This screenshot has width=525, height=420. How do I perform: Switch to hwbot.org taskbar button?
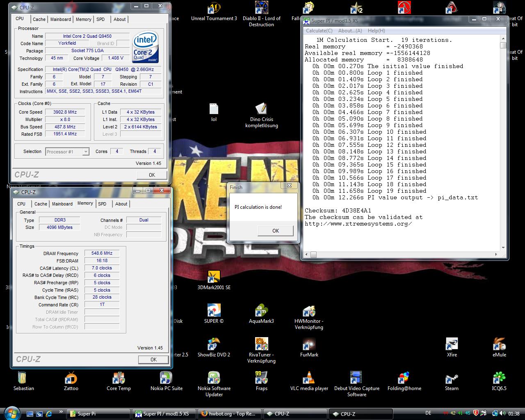click(229, 414)
